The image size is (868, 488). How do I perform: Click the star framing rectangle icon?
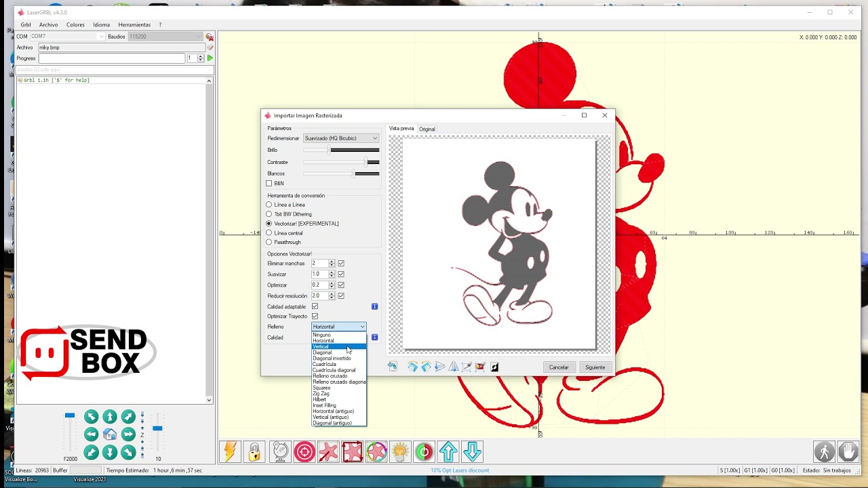coord(353,451)
